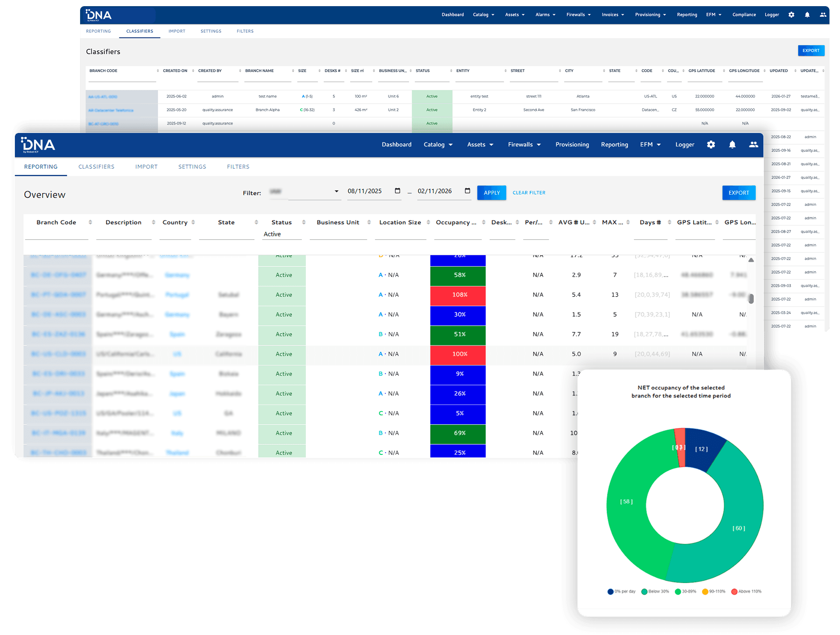Viewport: 840px width, 635px height.
Task: Click notification bell in front Reporting window
Action: tap(732, 145)
